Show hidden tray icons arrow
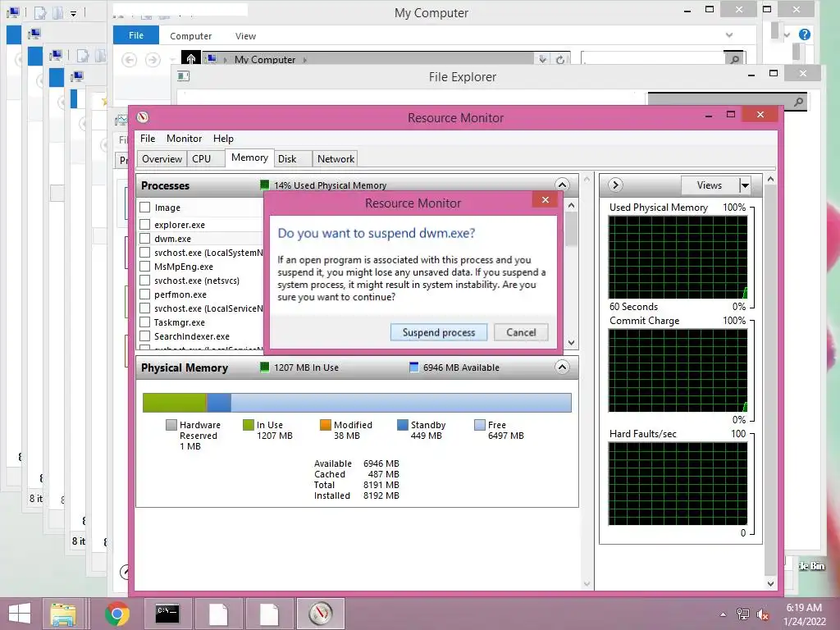The height and width of the screenshot is (630, 840). (x=724, y=614)
